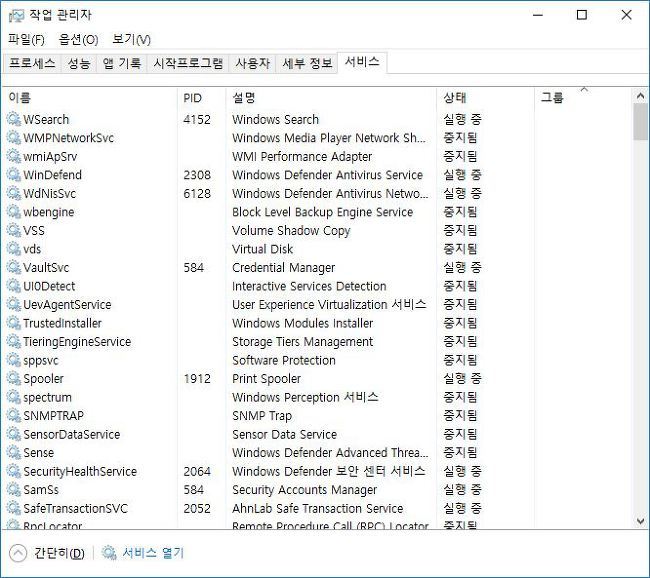Click the gear icon beside SafeTransactionSVC

point(14,508)
